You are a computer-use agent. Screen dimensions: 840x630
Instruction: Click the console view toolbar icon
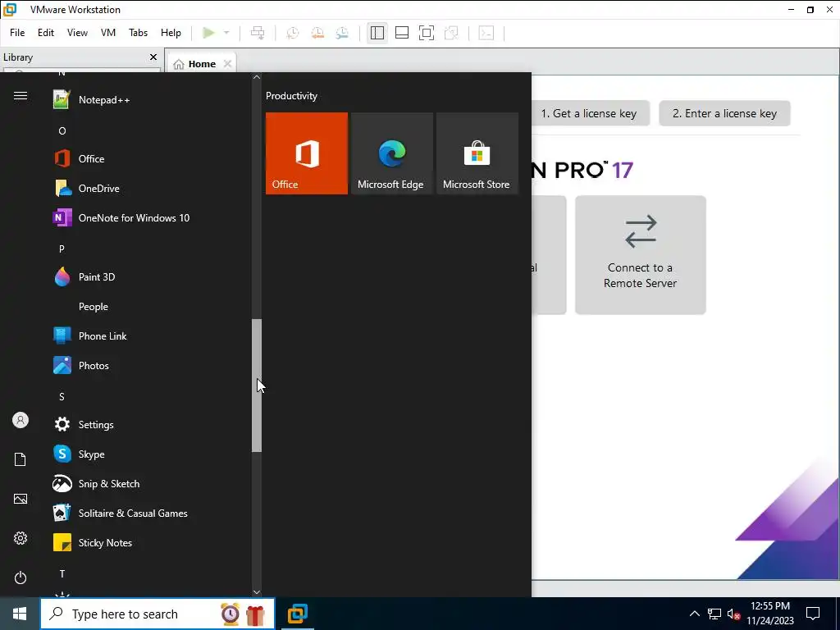point(486,33)
